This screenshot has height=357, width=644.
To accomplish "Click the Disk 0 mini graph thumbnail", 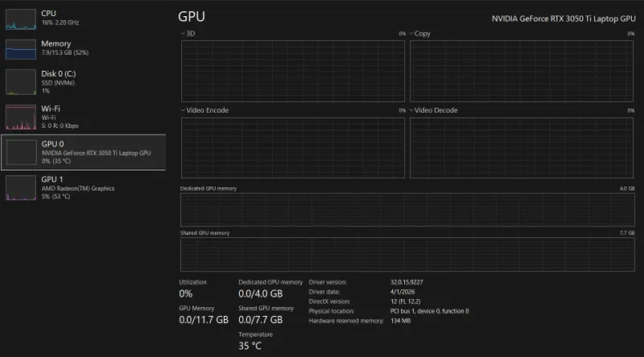I will point(21,82).
